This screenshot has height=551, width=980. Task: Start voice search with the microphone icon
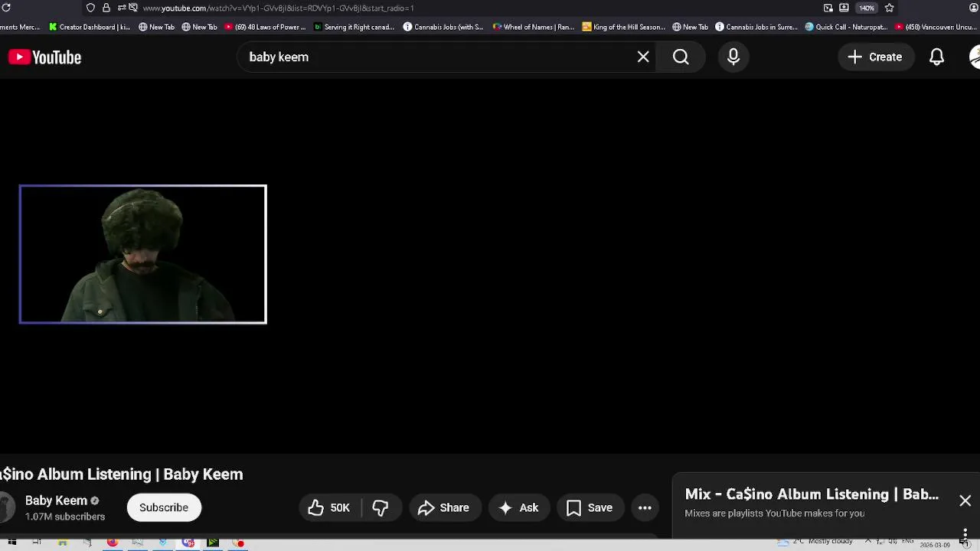[x=733, y=57]
